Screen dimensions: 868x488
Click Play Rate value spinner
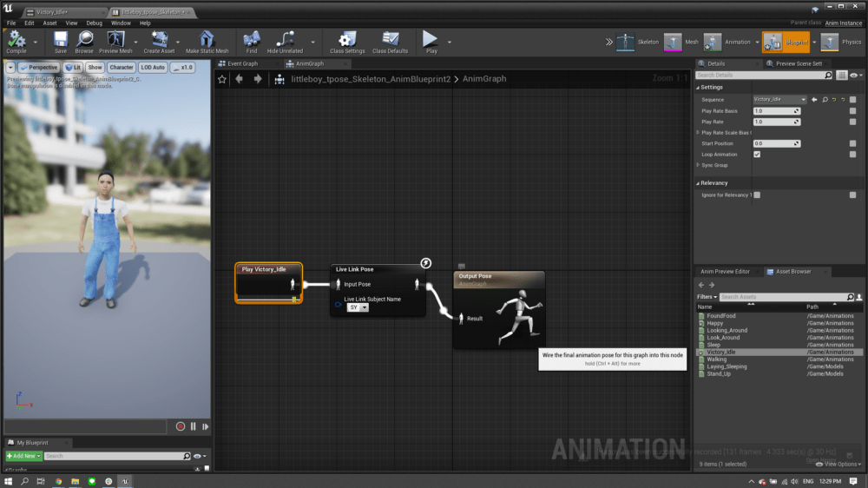coord(777,122)
